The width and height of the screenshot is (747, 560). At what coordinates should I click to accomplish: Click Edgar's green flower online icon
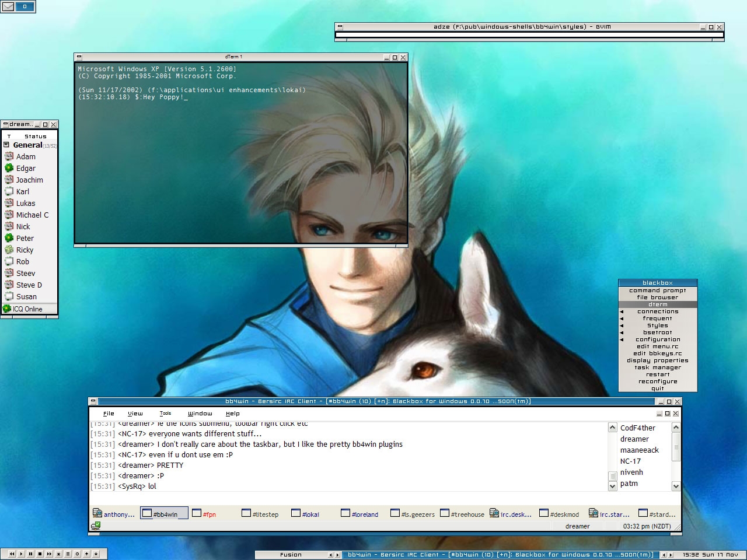coord(9,168)
